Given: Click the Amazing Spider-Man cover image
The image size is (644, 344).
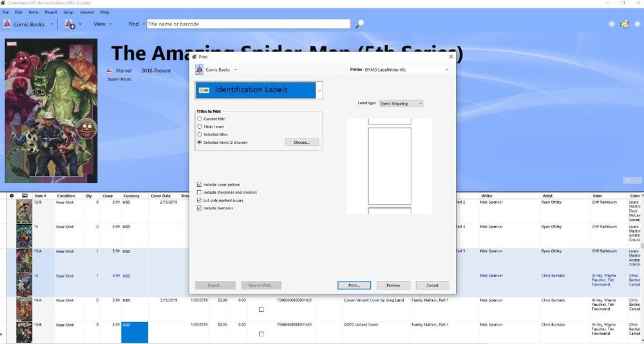Looking at the screenshot, I should [52, 111].
